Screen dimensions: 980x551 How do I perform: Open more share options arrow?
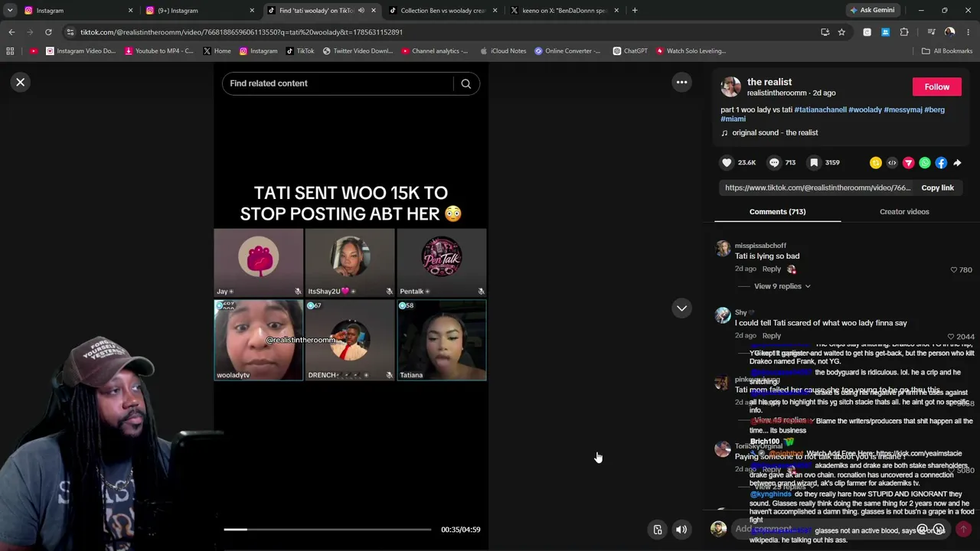957,163
